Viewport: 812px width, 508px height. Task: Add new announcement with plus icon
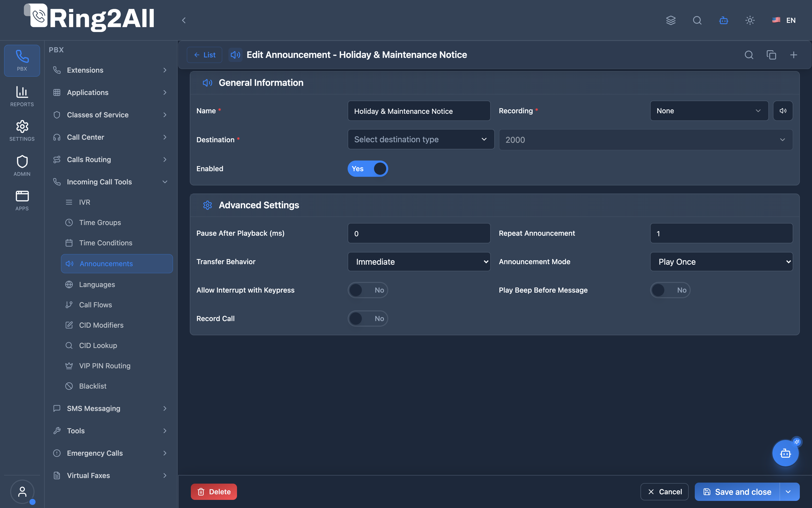point(793,55)
